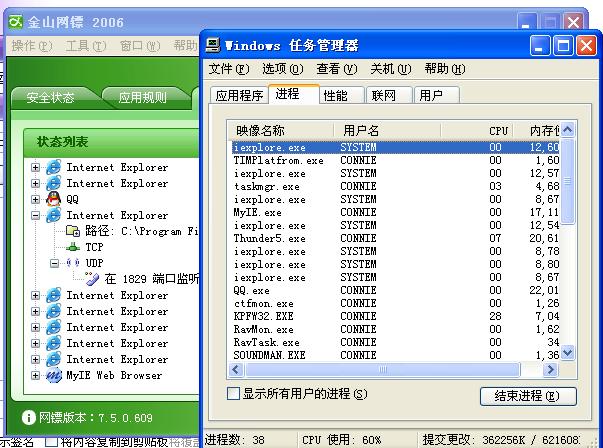Open the 工具(T) menu in firewall window
This screenshot has width=603, height=448.
pos(86,46)
